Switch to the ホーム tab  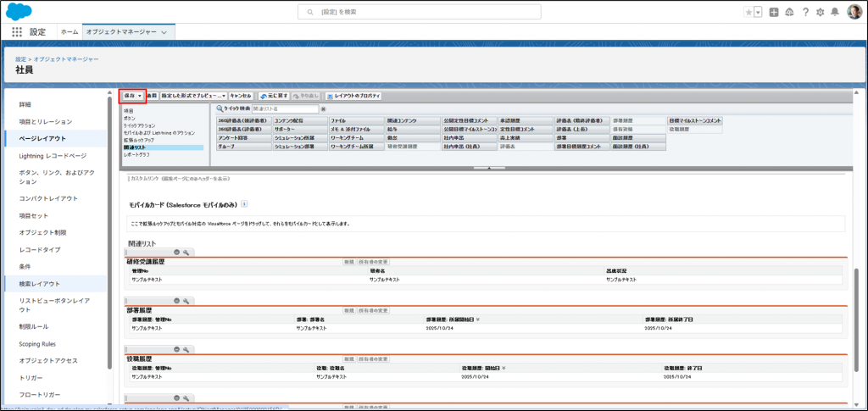point(70,31)
